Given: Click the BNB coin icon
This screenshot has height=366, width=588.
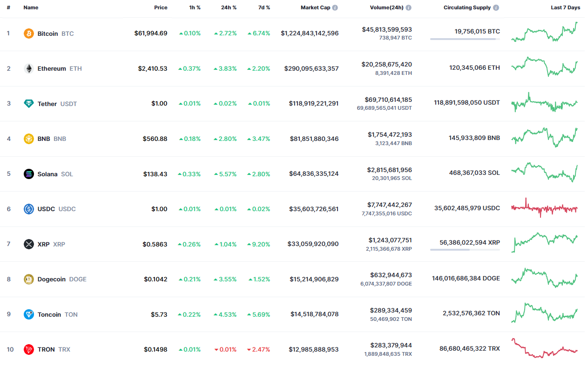Looking at the screenshot, I should (29, 139).
